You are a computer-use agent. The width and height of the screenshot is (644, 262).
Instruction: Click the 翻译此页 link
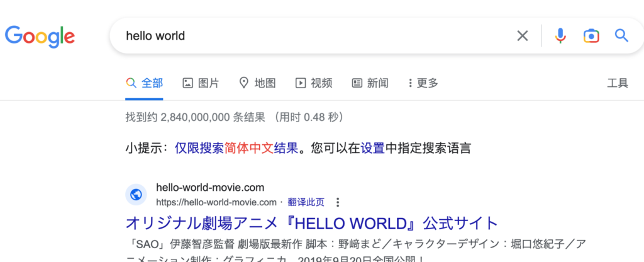[x=306, y=202]
